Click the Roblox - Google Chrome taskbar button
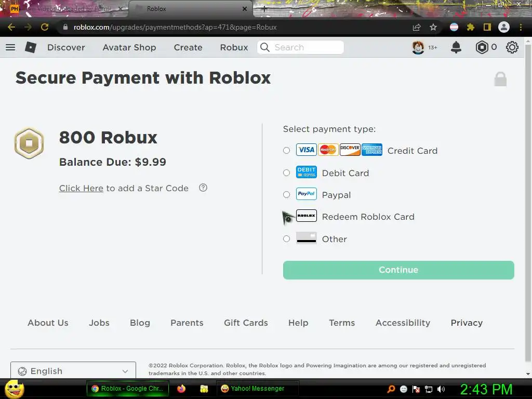Viewport: 532px width, 399px height. click(x=128, y=389)
